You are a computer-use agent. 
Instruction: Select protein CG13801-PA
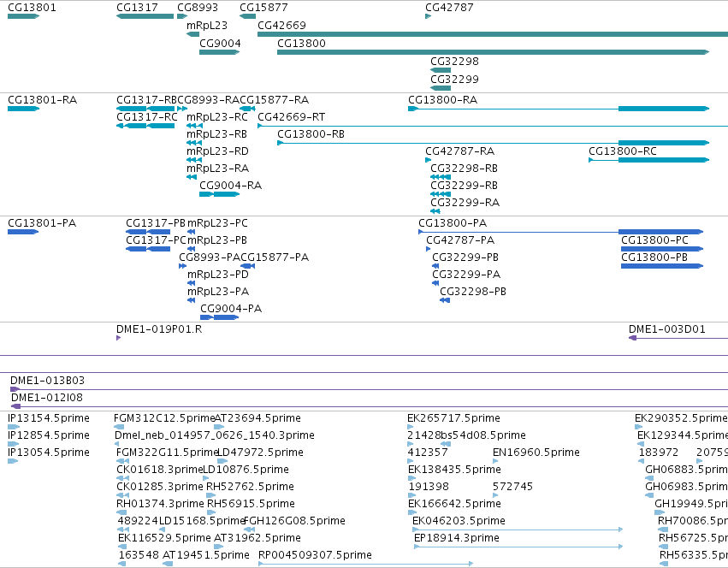tap(42, 223)
